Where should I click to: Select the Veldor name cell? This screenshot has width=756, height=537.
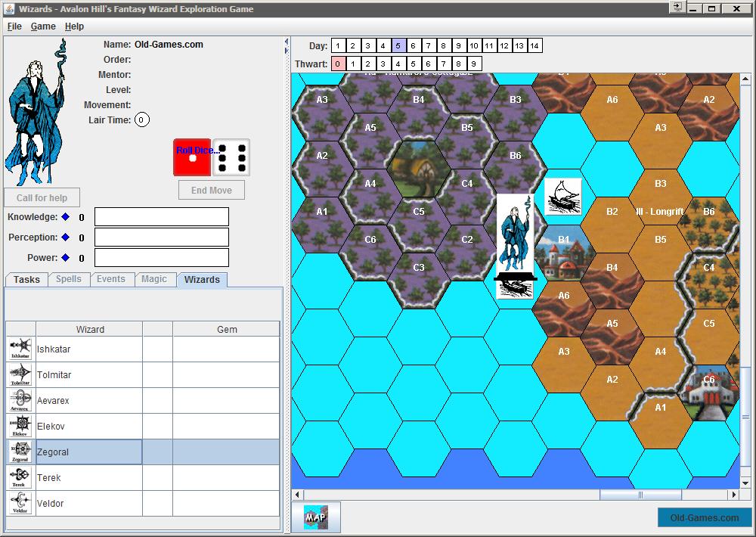tap(89, 503)
